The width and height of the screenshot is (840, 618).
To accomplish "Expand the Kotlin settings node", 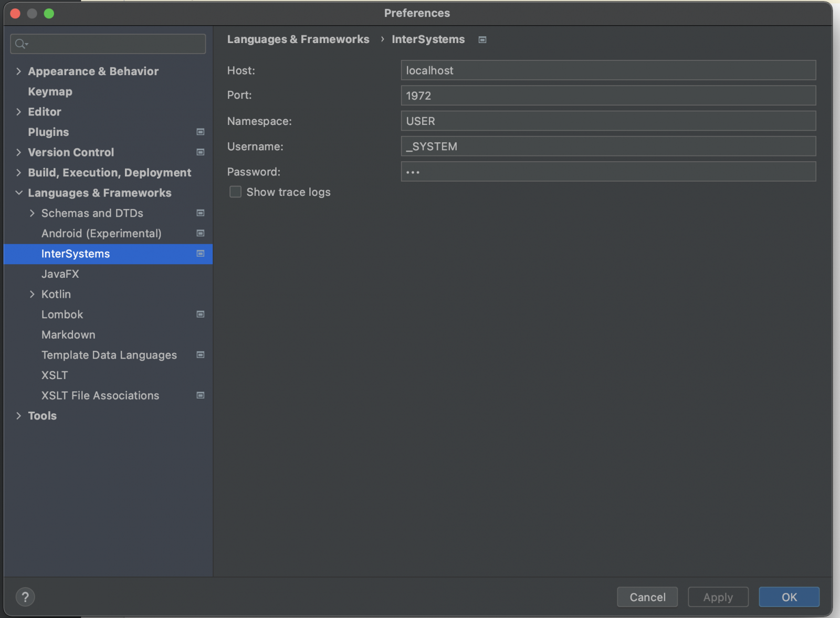I will point(32,294).
